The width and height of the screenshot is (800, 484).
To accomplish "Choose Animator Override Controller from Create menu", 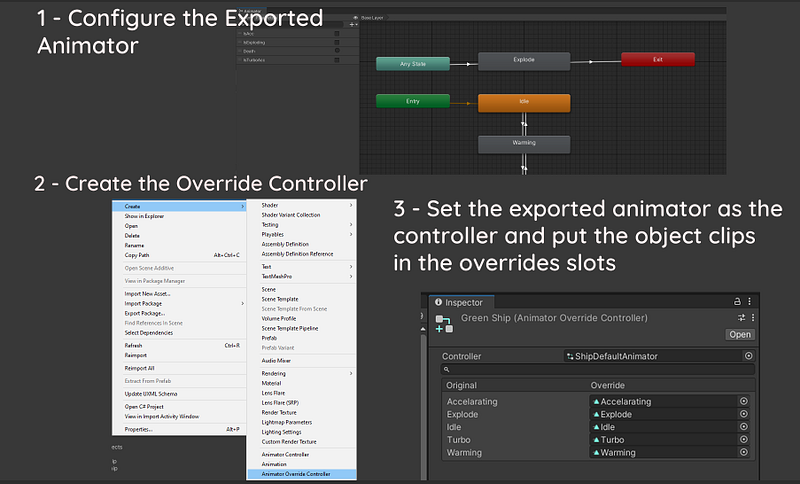I will [x=302, y=474].
